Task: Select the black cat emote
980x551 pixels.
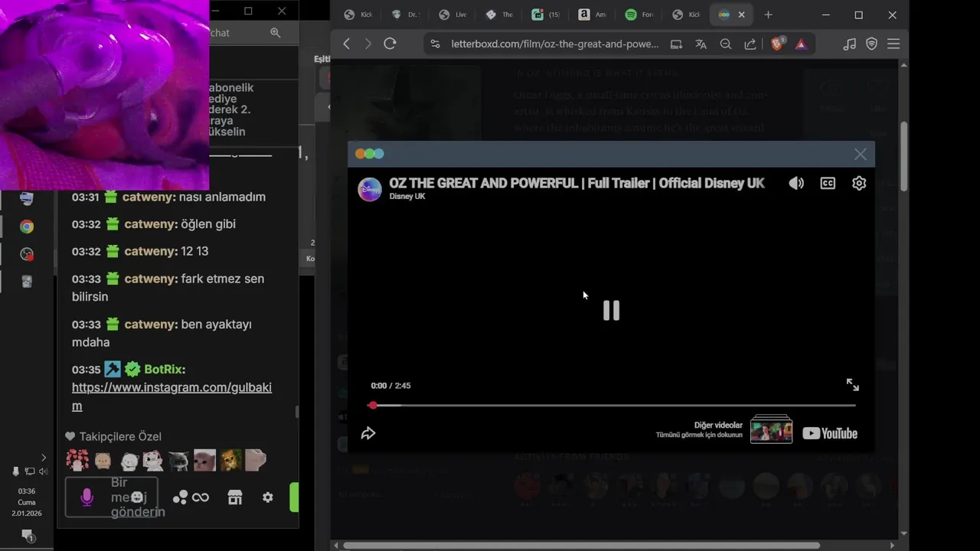Action: [179, 460]
